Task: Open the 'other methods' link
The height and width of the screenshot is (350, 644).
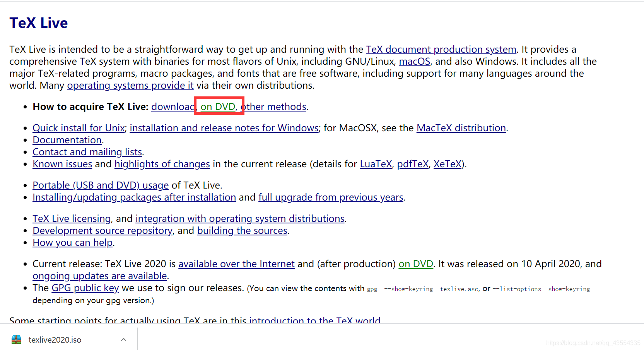Action: [275, 107]
